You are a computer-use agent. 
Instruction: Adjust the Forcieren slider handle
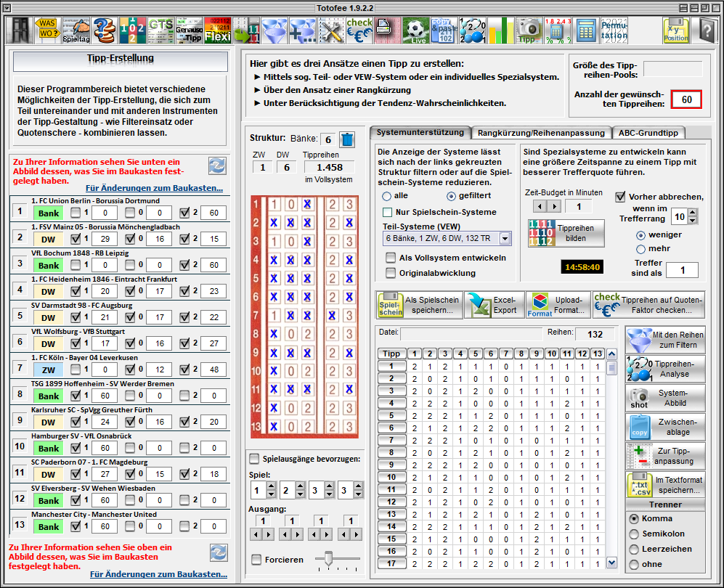click(x=328, y=558)
